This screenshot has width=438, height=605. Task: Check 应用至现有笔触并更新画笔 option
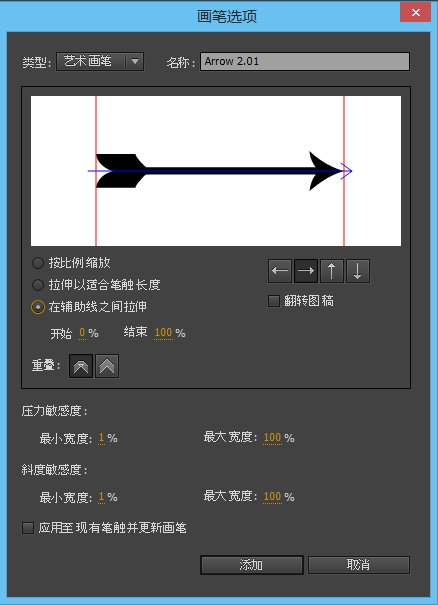tap(28, 528)
